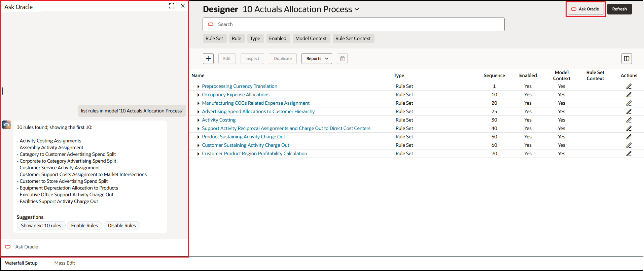Open the Activity Costing link
The height and width of the screenshot is (271, 644).
pyautogui.click(x=219, y=120)
